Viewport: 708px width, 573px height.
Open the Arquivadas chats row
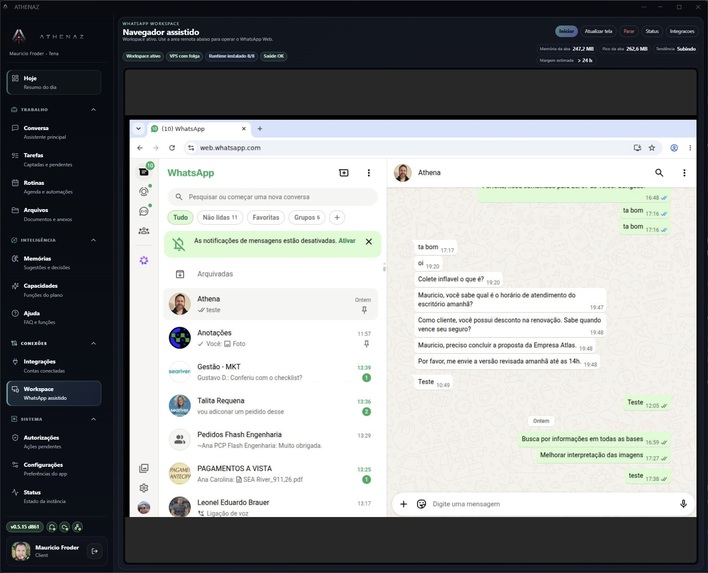tap(271, 274)
